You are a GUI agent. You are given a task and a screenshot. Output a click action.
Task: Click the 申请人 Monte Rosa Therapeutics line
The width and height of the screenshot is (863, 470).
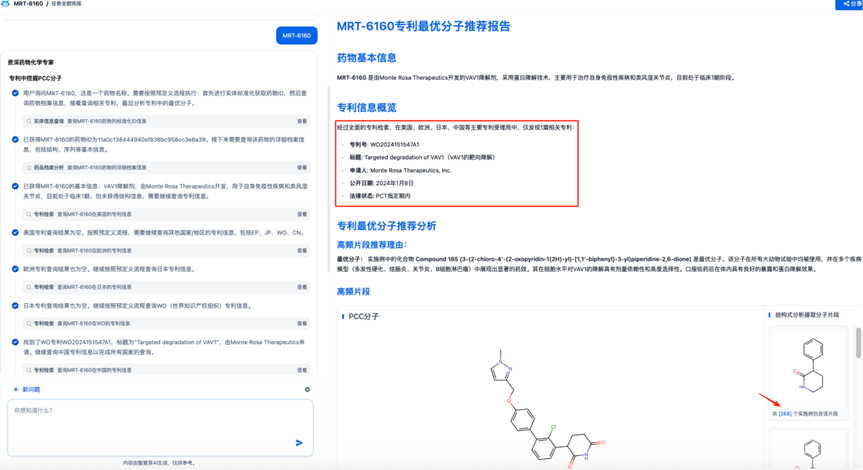click(400, 171)
